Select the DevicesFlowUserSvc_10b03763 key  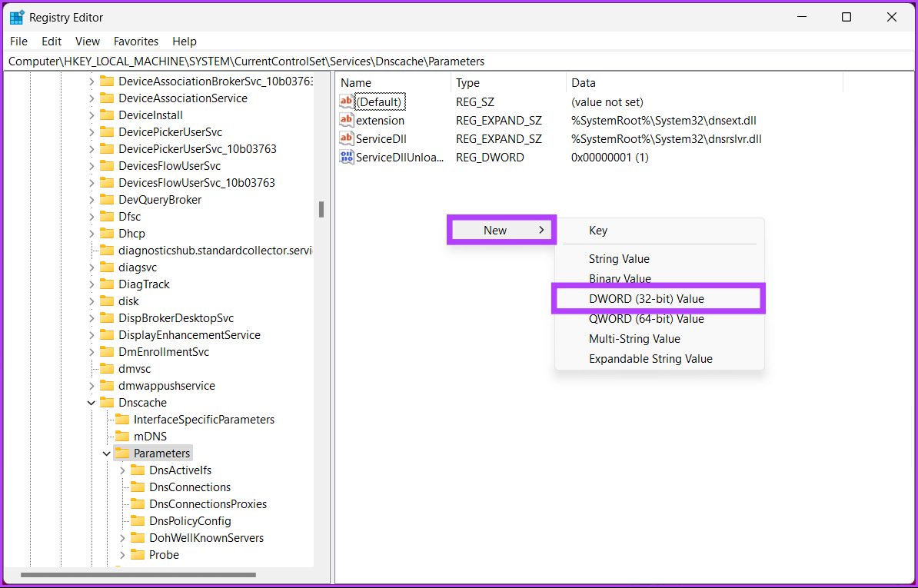[x=197, y=182]
